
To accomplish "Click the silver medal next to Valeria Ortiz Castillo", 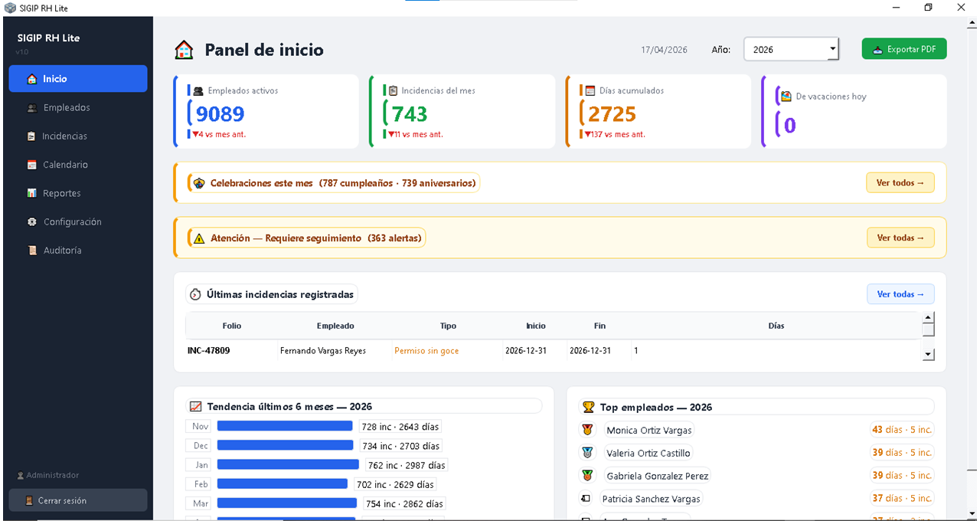I will (587, 453).
